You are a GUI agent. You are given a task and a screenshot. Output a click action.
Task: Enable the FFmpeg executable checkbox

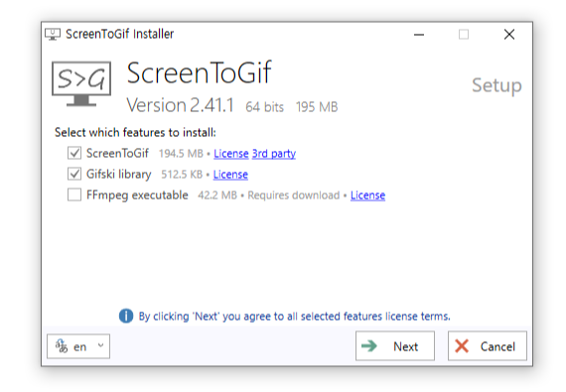click(x=74, y=196)
